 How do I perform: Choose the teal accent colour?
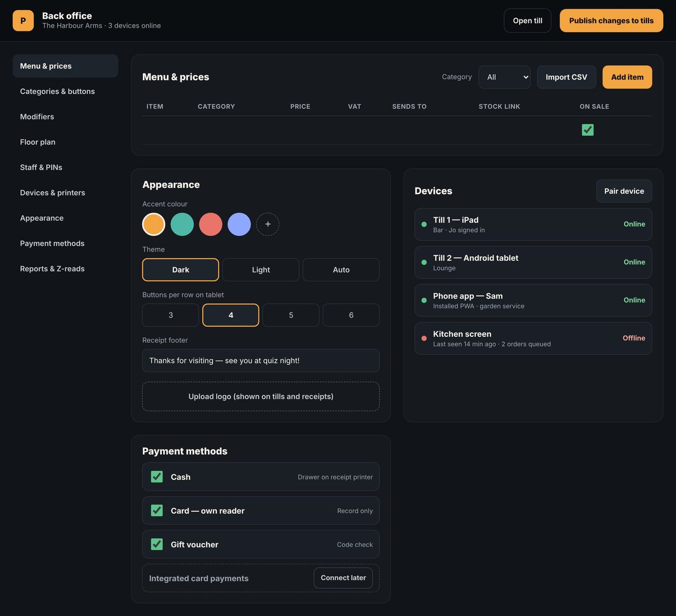[x=182, y=224]
